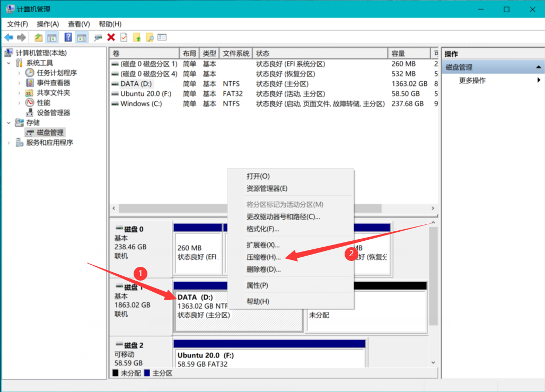
Task: Click the Storage node icon in tree
Action: pyautogui.click(x=20, y=123)
